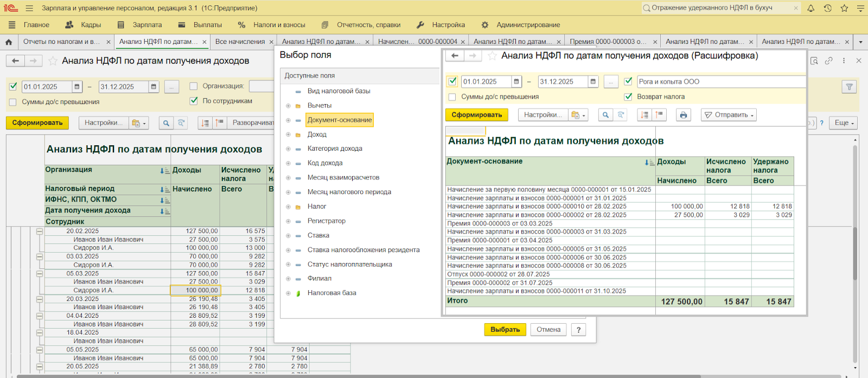The image size is (868, 378).
Task: Go to the home page tab icon
Action: [x=9, y=42]
